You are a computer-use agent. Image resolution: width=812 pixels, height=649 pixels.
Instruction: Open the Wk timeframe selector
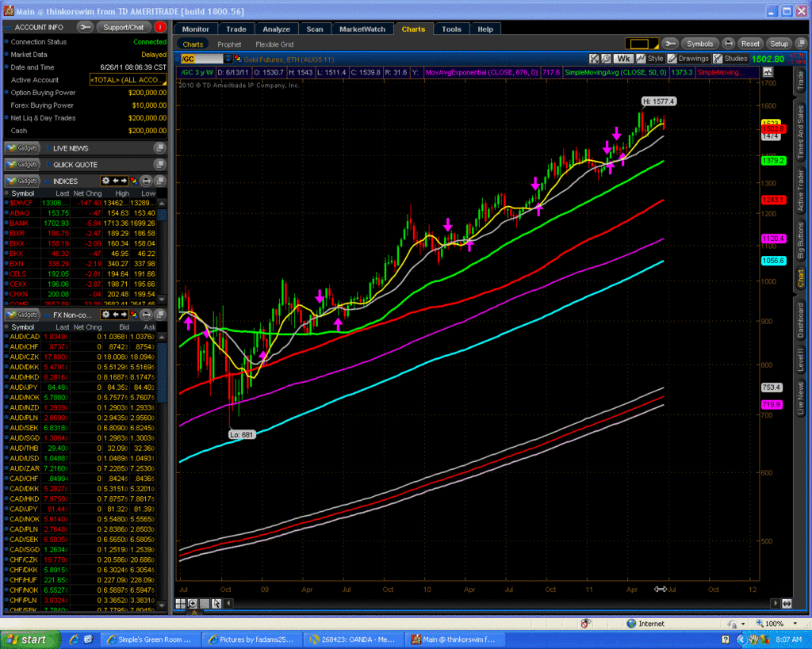click(623, 59)
